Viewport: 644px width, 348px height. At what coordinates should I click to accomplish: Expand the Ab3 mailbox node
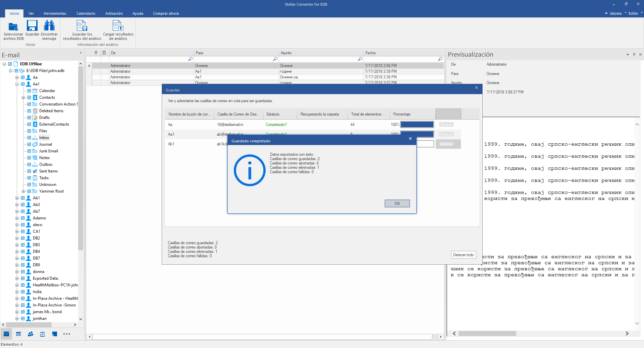pyautogui.click(x=17, y=205)
